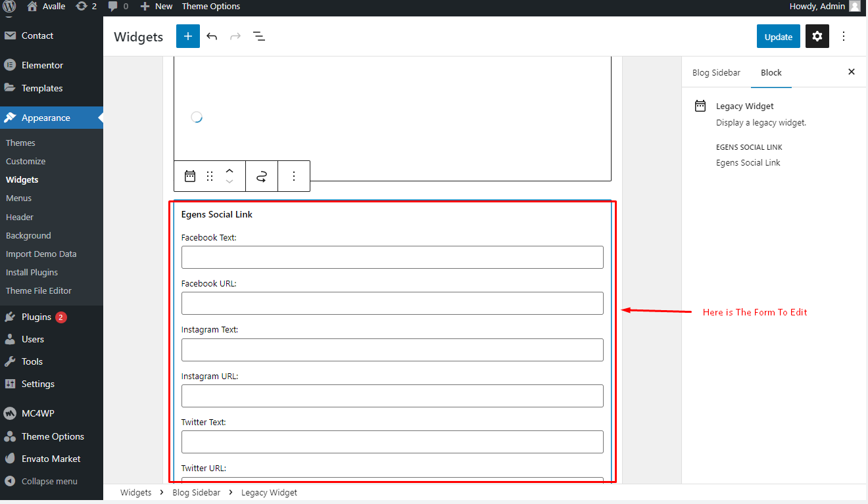This screenshot has width=868, height=504.
Task: Close the block settings sidebar
Action: (x=852, y=72)
